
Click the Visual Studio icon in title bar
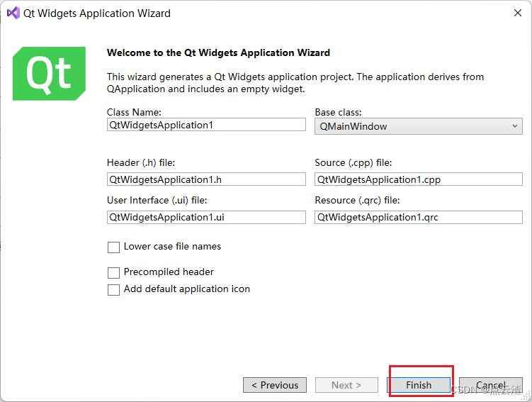coord(13,13)
